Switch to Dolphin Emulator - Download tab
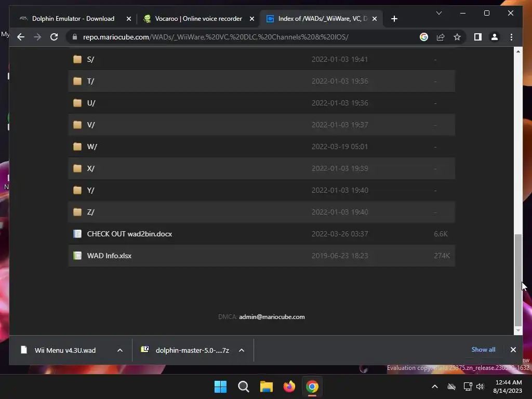532x399 pixels. 73,19
